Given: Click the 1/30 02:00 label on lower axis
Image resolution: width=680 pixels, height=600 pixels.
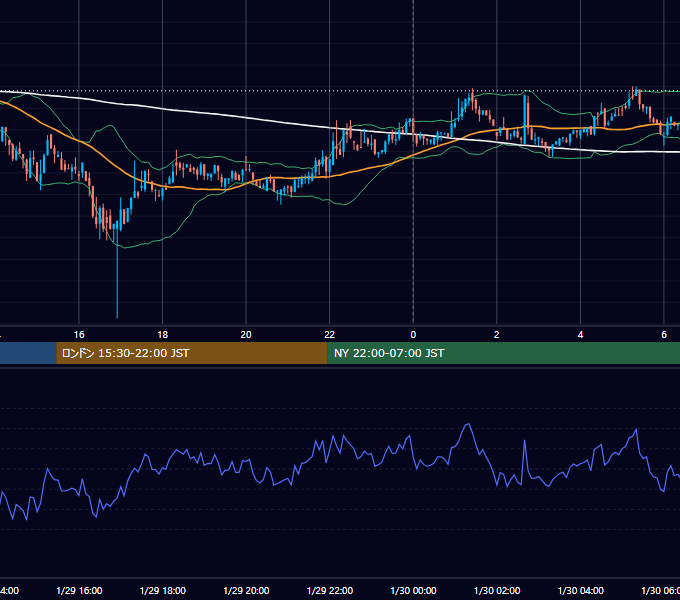Looking at the screenshot, I should [x=497, y=590].
